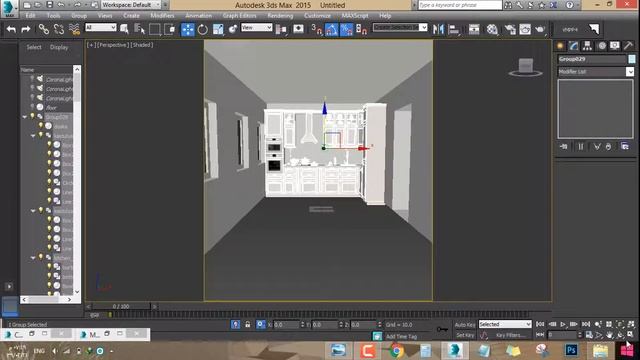Open the Edit menu

pos(30,16)
